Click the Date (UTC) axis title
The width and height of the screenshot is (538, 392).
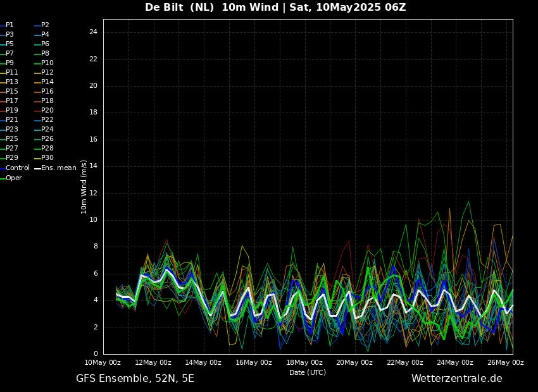308,373
